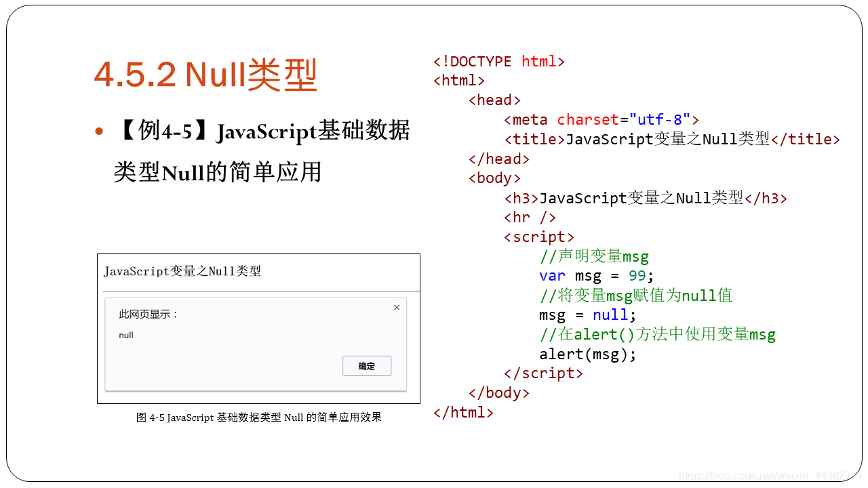Click the var msg = 99; line
Viewport: 868px width, 488px height.
click(x=597, y=276)
